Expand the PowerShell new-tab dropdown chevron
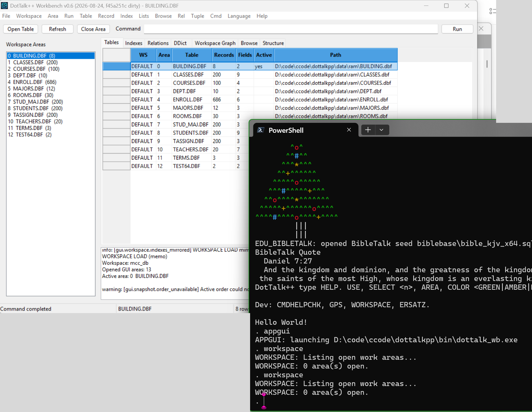The height and width of the screenshot is (412, 532). click(x=381, y=130)
